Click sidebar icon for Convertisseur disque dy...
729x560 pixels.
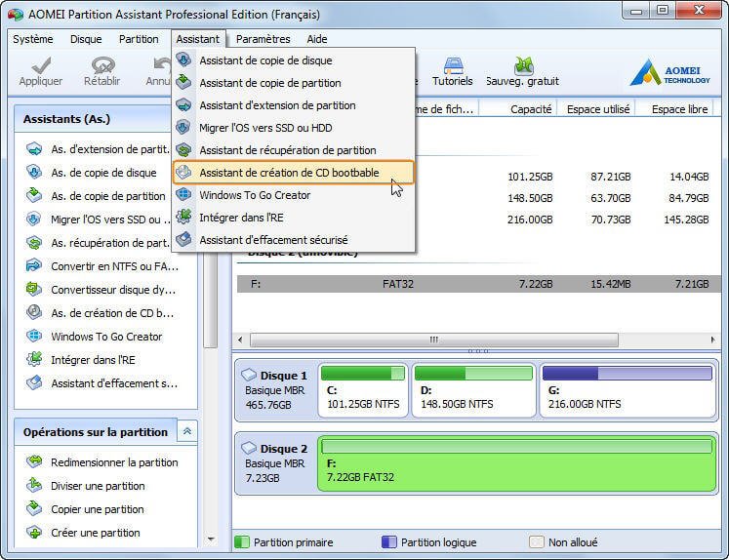(34, 290)
